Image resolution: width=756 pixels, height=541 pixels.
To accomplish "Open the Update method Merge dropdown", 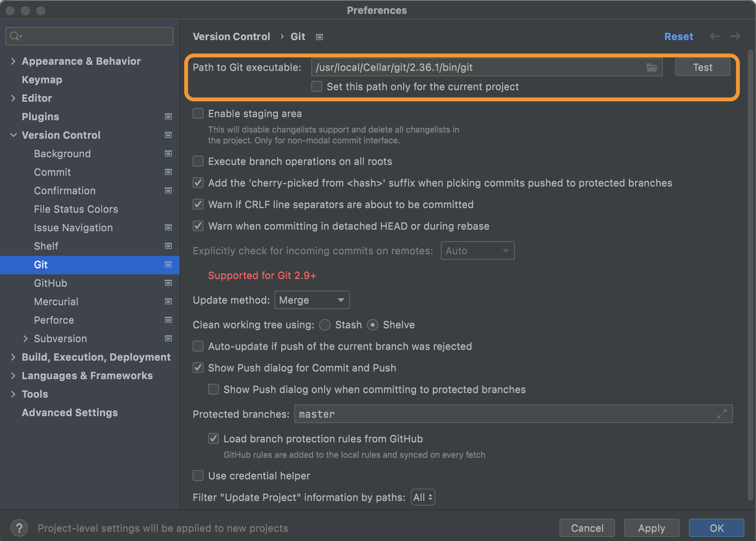I will (x=312, y=300).
